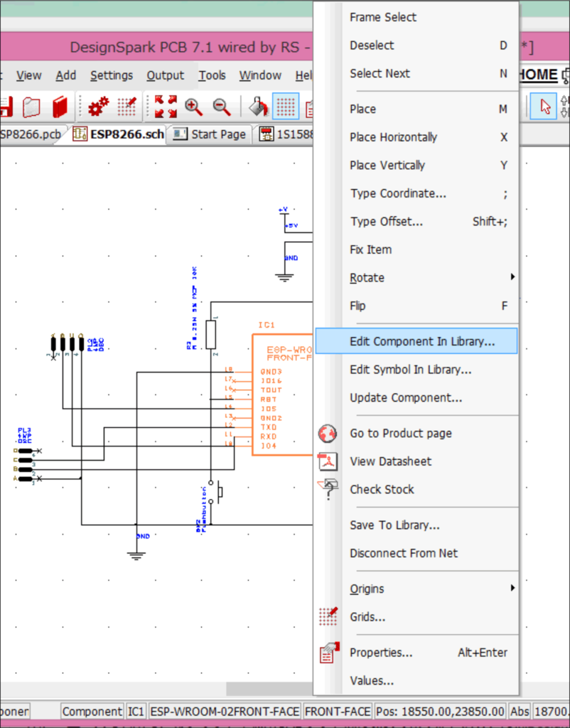
Task: Click the horizontal scrollbar thumb
Action: [x=269, y=688]
